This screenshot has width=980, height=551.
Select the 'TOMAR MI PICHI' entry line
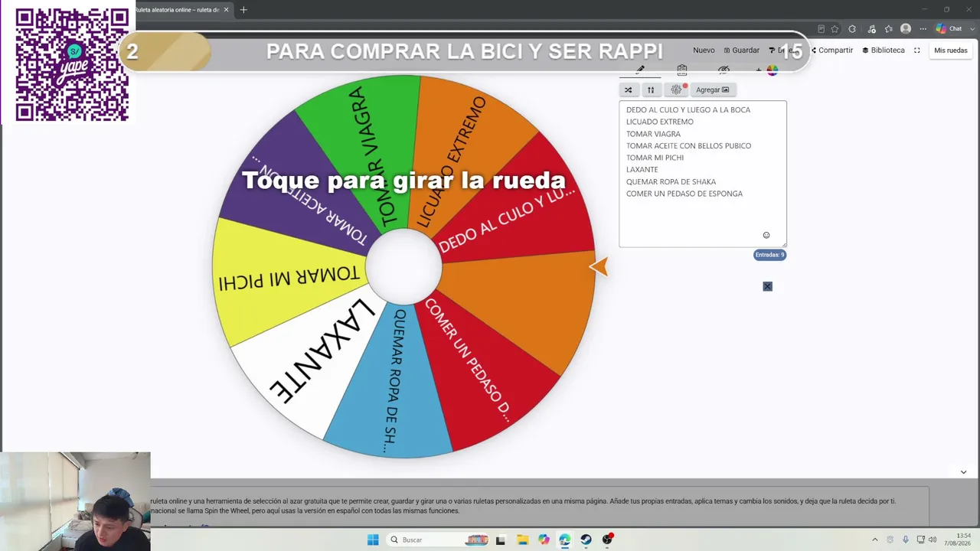point(655,158)
